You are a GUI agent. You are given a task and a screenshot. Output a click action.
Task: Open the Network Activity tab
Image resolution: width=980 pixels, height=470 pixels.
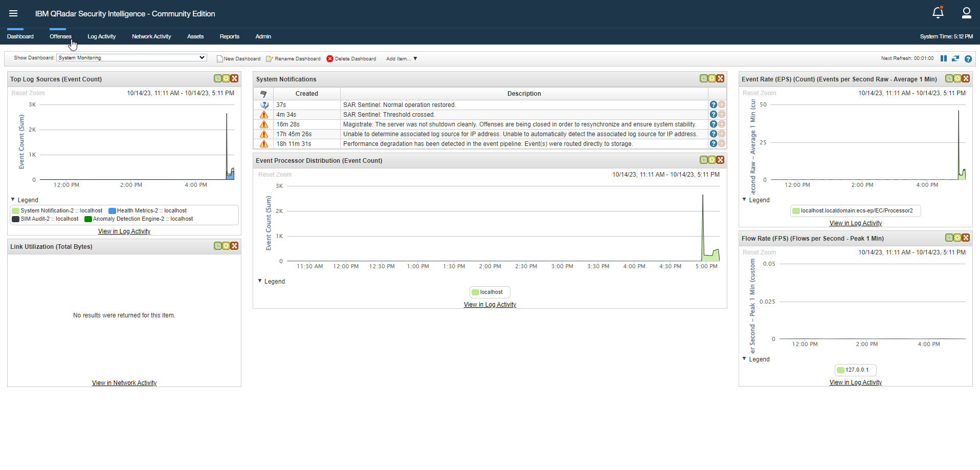tap(151, 36)
